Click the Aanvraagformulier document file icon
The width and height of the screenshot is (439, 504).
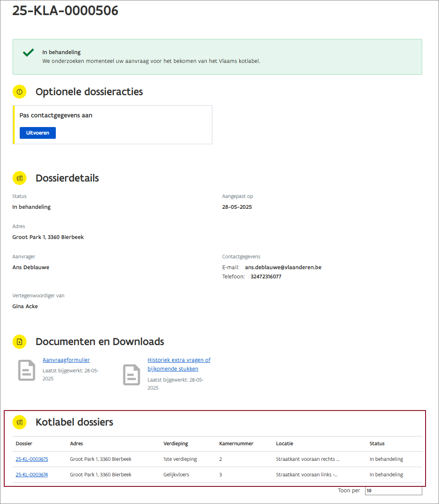[27, 370]
